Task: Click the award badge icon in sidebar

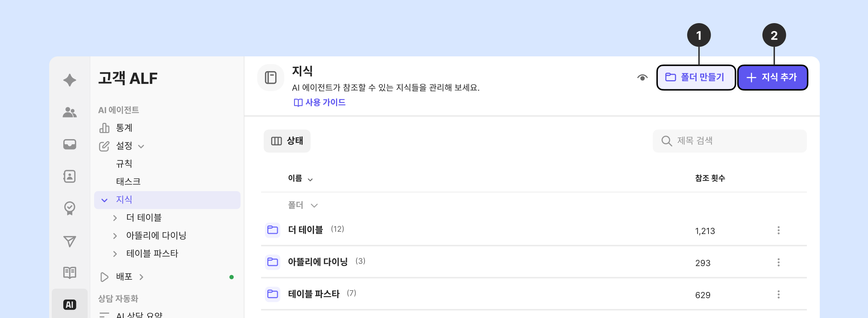Action: 69,208
